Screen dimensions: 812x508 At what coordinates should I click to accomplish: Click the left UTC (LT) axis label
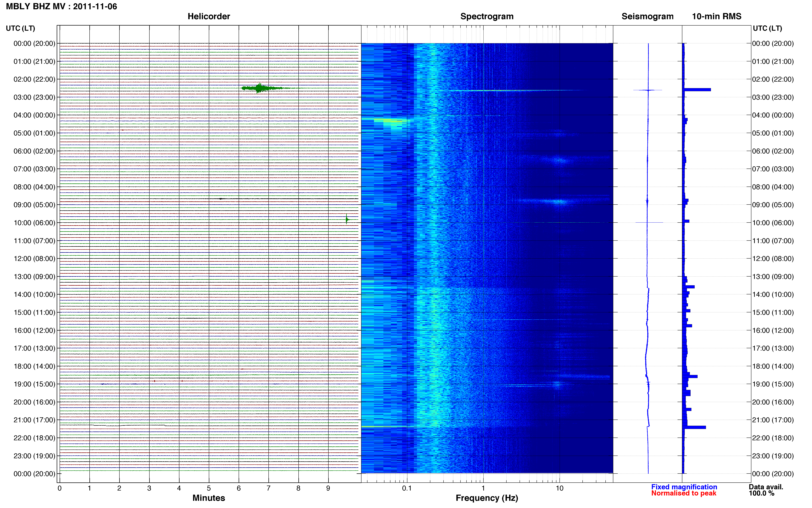[21, 28]
